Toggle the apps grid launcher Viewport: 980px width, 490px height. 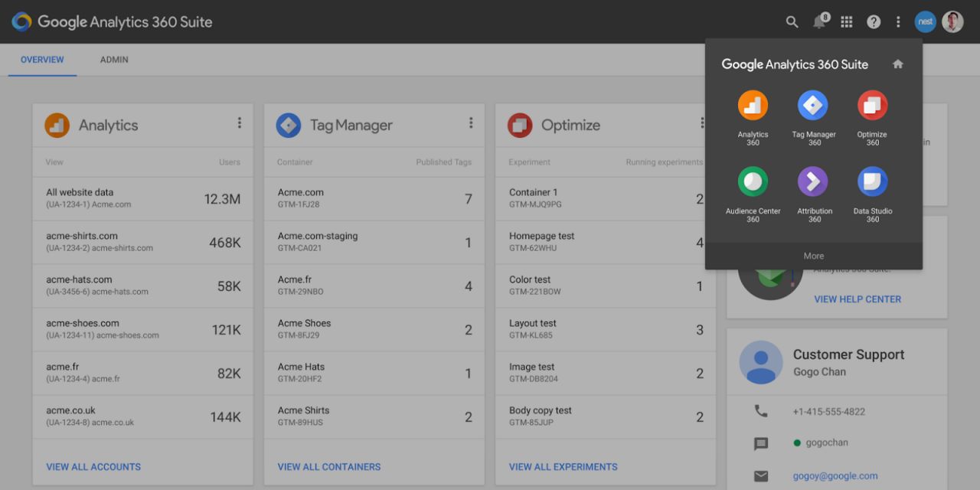pyautogui.click(x=846, y=22)
